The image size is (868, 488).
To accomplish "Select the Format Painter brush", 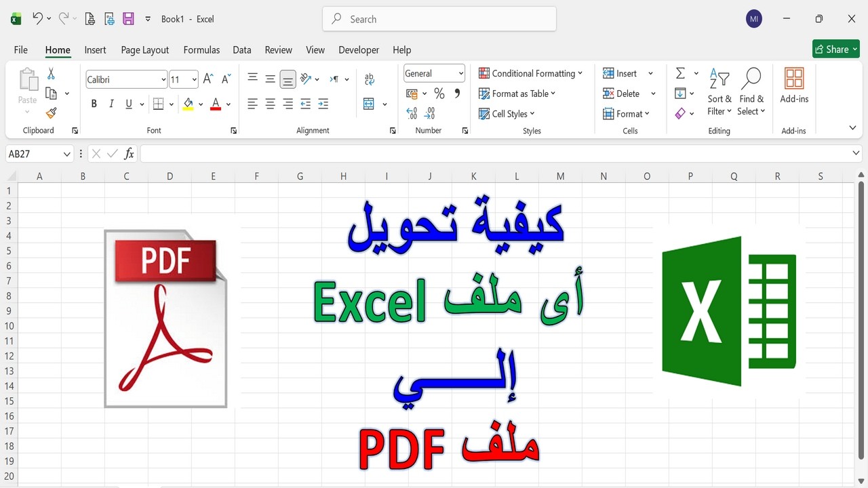I will tap(51, 113).
